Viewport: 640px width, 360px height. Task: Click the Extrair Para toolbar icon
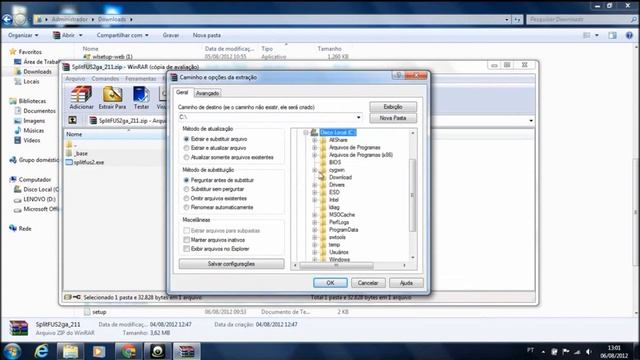[x=112, y=98]
